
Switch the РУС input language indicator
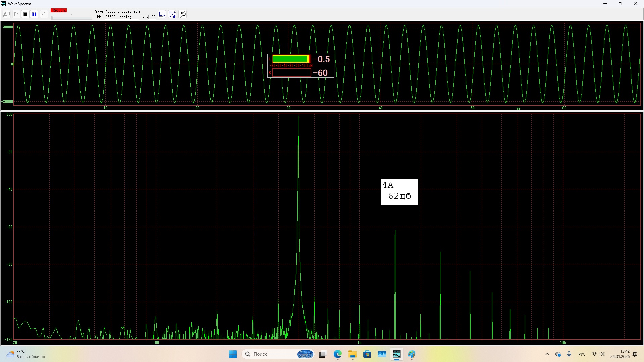coord(582,354)
